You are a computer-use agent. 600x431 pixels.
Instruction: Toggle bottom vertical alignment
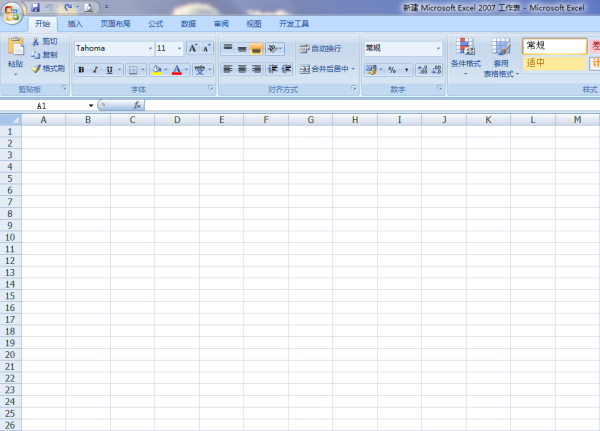point(256,48)
